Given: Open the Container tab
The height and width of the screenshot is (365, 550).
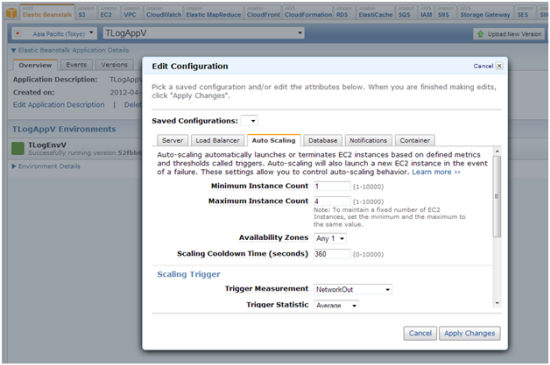Looking at the screenshot, I should tap(415, 141).
